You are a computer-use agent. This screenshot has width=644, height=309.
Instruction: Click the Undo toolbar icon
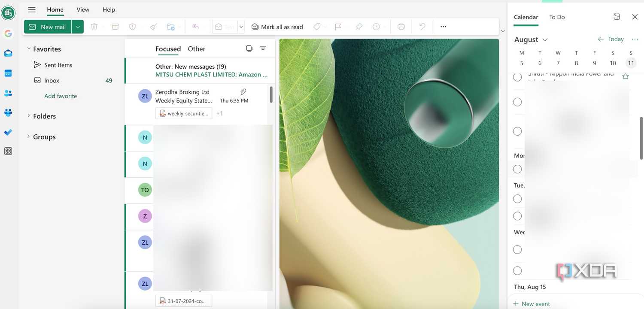click(422, 27)
